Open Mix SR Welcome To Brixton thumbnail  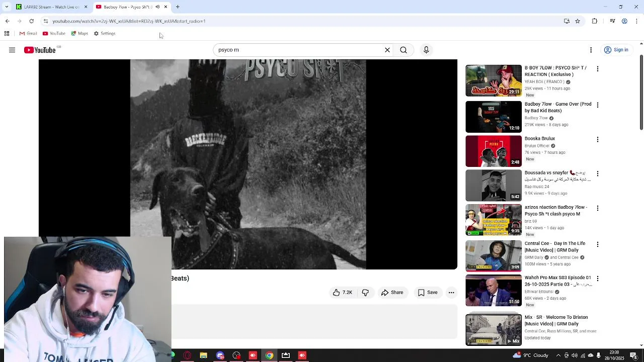tap(494, 329)
